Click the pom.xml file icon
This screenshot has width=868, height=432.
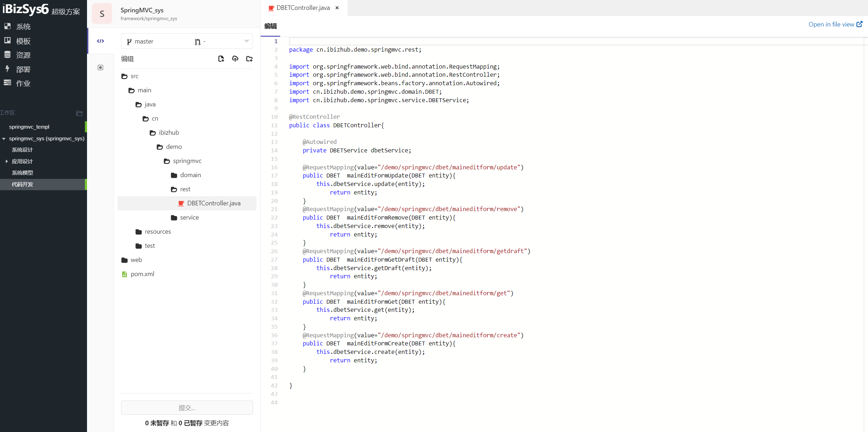(125, 274)
